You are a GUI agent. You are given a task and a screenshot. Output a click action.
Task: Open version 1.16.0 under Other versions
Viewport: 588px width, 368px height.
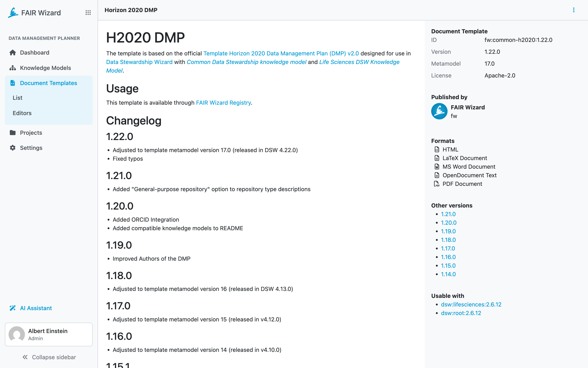click(x=448, y=257)
